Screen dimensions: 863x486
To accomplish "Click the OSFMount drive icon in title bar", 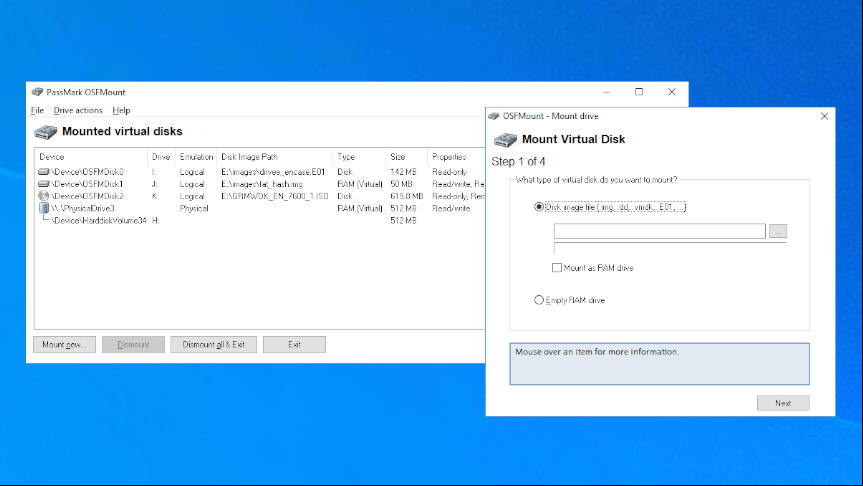I will click(x=37, y=92).
